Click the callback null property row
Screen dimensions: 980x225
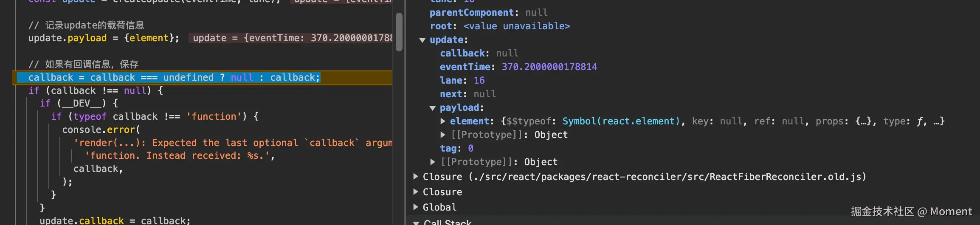[x=479, y=53]
